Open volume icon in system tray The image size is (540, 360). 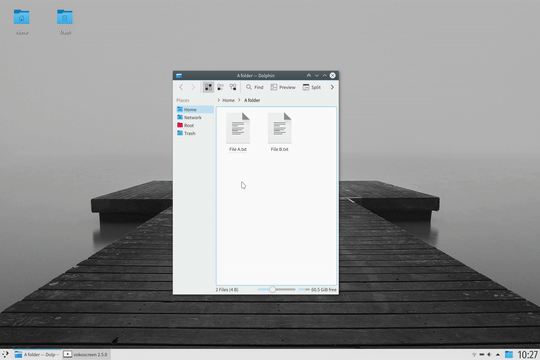(x=489, y=354)
